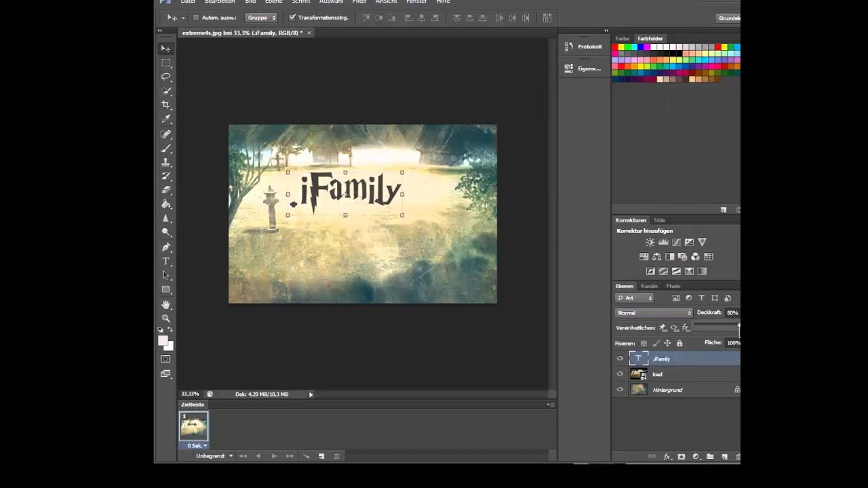Hide the Hintergrund layer
Viewport: 868px width, 488px height.
[x=620, y=390]
